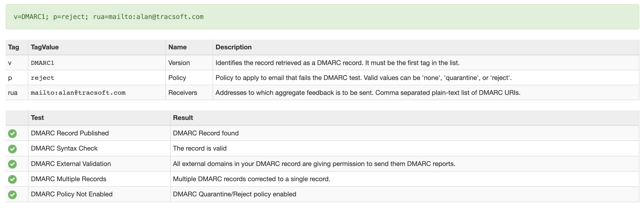Click green check icon for DMARC Policy Not Enabled
Image resolution: width=644 pixels, height=208 pixels.
12,195
